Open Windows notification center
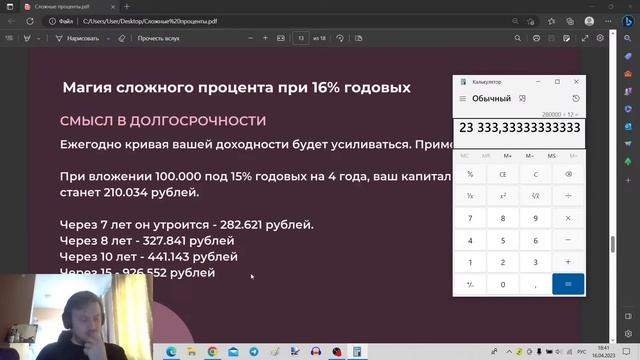Image resolution: width=640 pixels, height=360 pixels. (627, 351)
